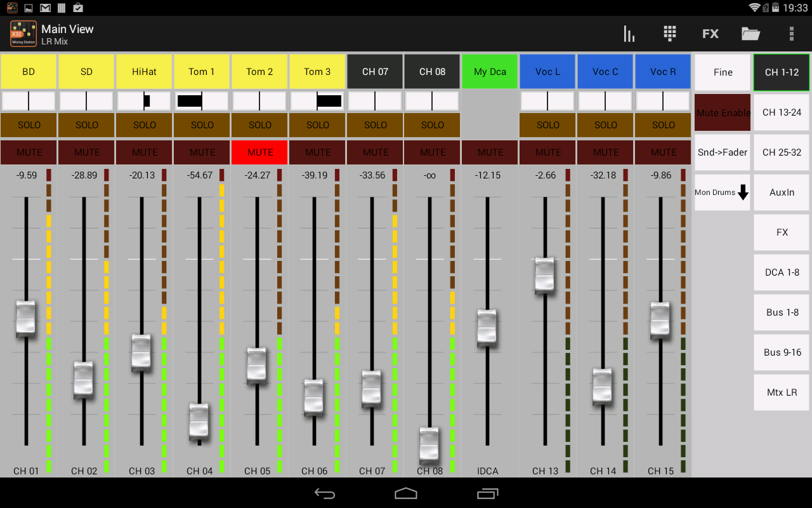Switch to the CH 13-24 layer

click(x=782, y=112)
